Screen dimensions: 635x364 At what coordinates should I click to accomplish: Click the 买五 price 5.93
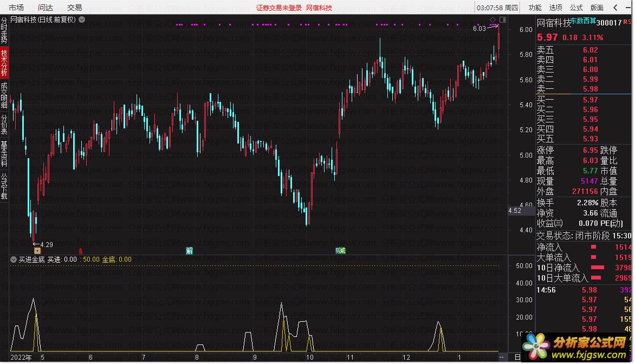(x=591, y=139)
